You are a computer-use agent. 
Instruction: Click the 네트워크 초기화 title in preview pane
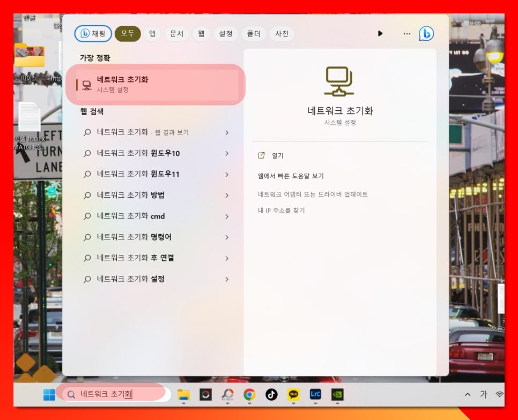[x=340, y=111]
